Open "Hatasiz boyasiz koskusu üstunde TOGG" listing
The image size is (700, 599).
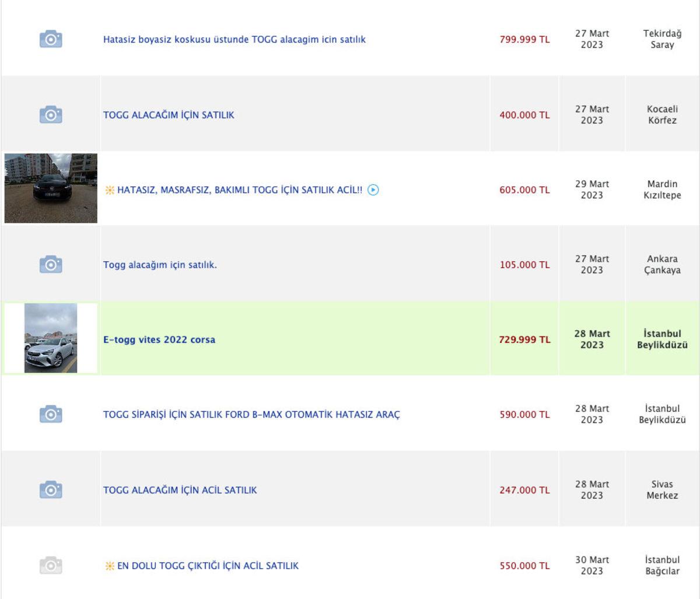pos(234,40)
